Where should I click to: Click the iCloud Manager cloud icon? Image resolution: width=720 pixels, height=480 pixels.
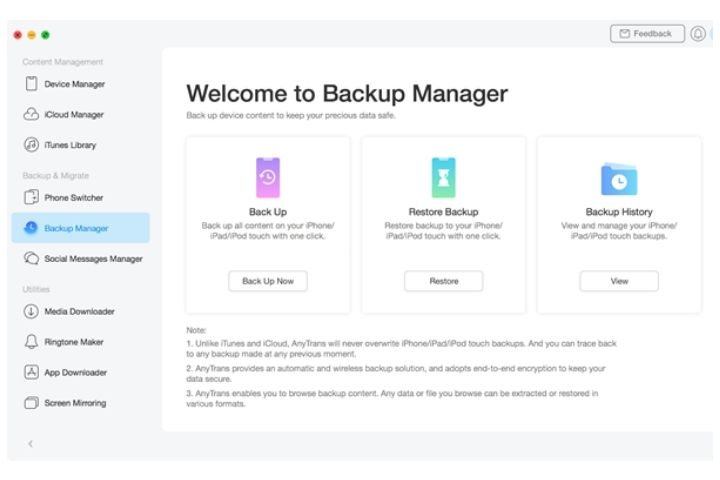[x=31, y=114]
